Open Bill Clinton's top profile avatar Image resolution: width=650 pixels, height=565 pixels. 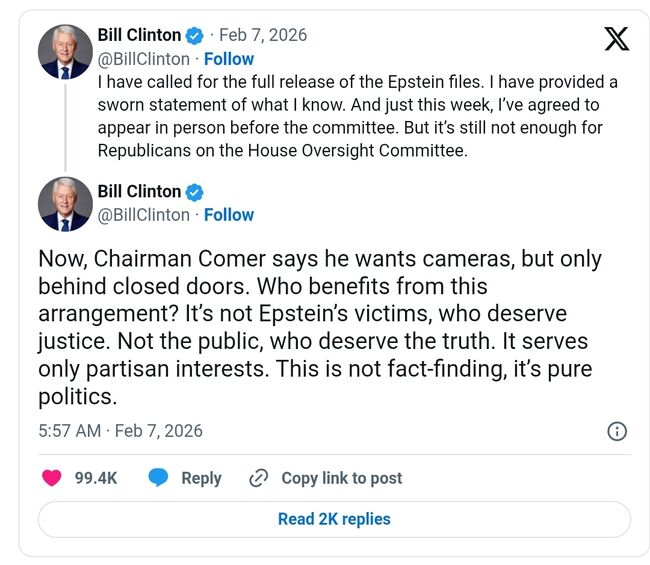pyautogui.click(x=65, y=53)
